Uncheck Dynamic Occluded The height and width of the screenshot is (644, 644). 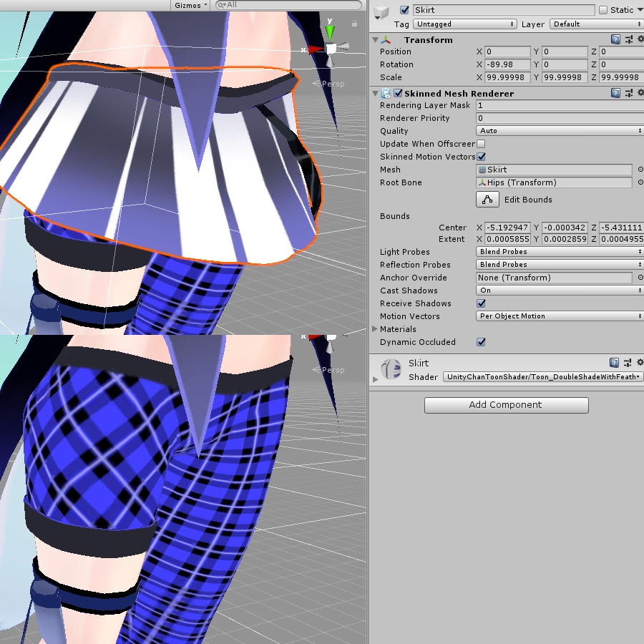click(482, 342)
